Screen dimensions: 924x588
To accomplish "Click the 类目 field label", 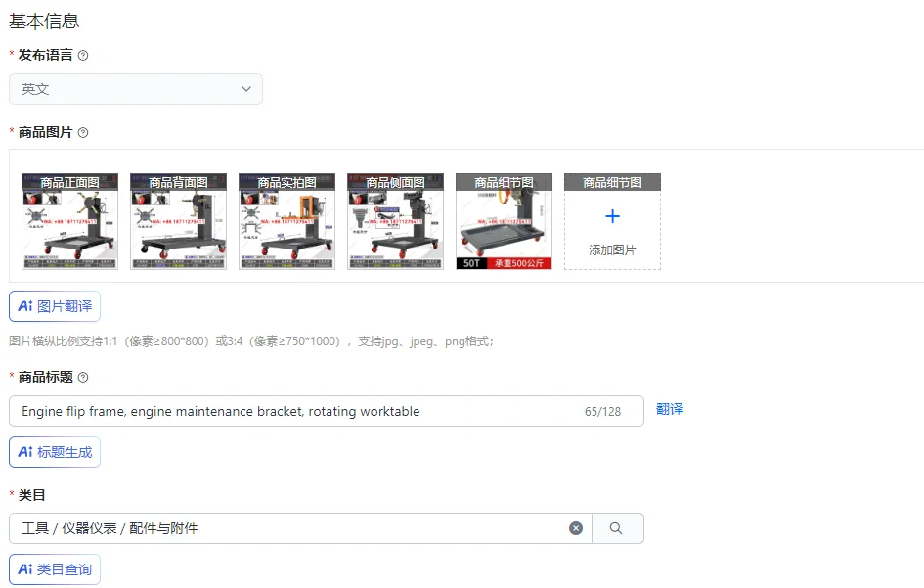I will coord(32,495).
